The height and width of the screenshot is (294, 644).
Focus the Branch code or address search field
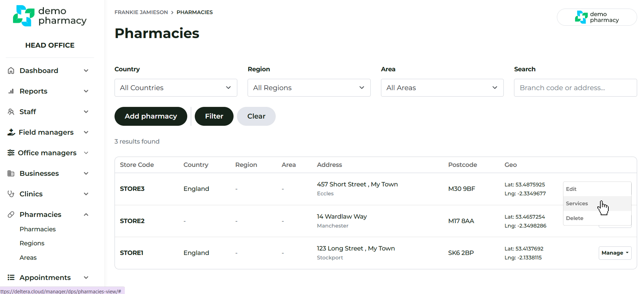click(x=575, y=88)
